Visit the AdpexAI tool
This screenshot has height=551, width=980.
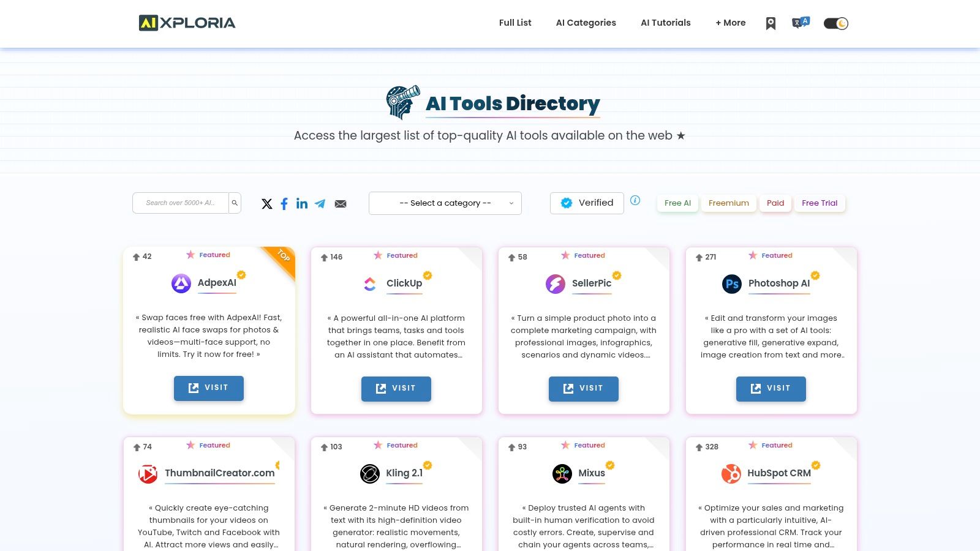[209, 388]
